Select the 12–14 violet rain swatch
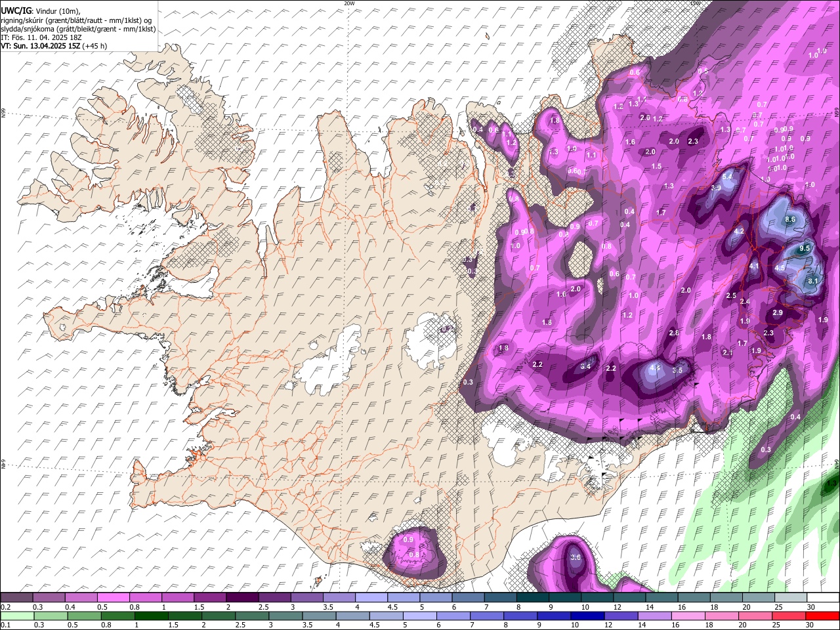 point(621,616)
